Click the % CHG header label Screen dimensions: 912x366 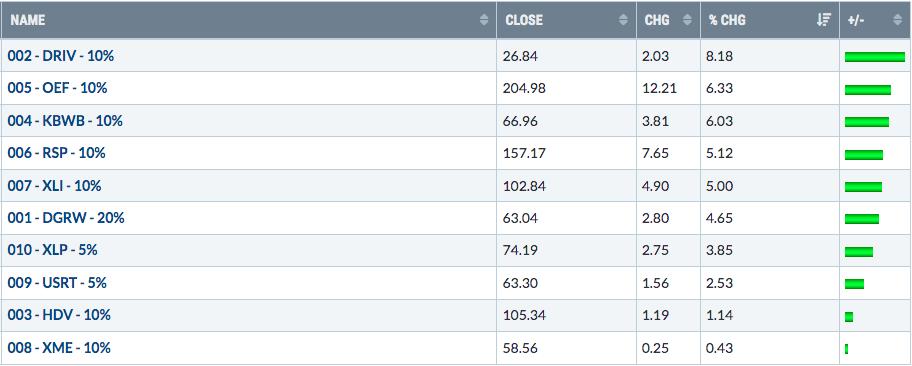[727, 20]
